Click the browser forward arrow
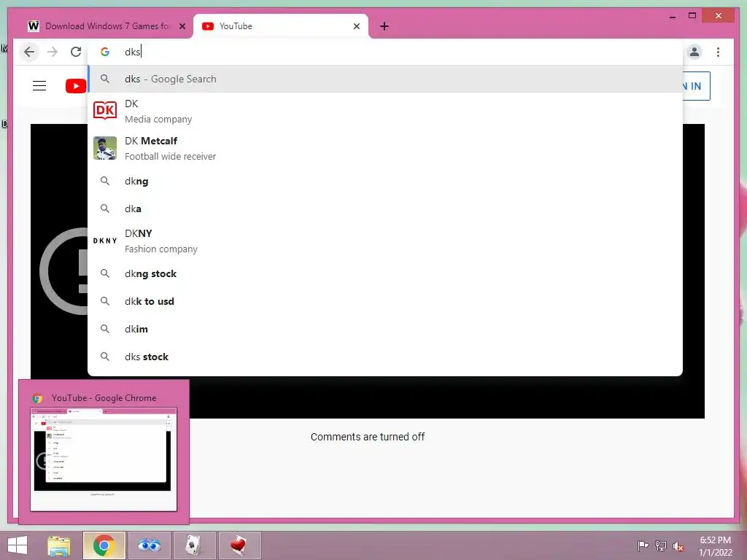 coord(53,52)
